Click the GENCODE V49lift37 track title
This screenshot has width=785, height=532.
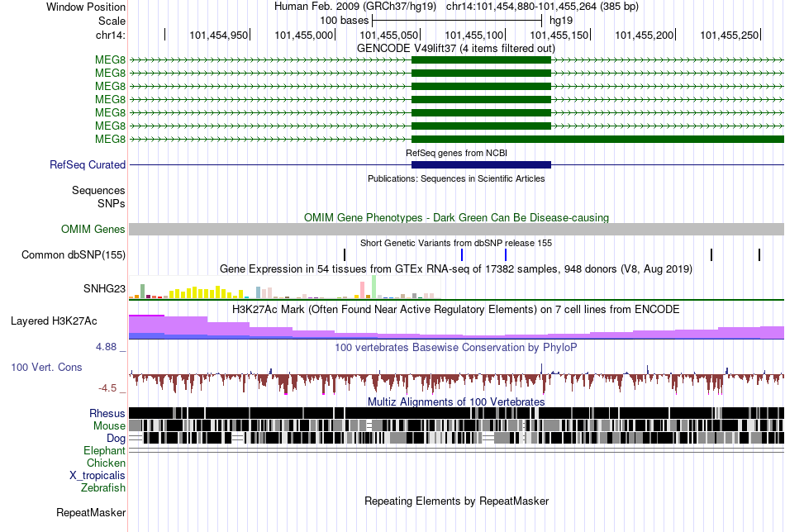tap(455, 49)
